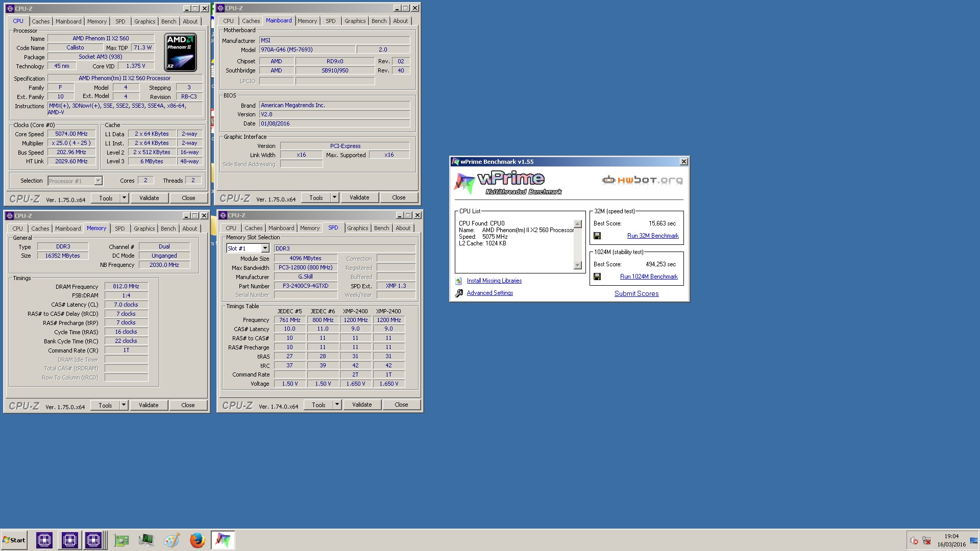
Task: Minimize the SPD CPU-Z window
Action: pos(400,215)
